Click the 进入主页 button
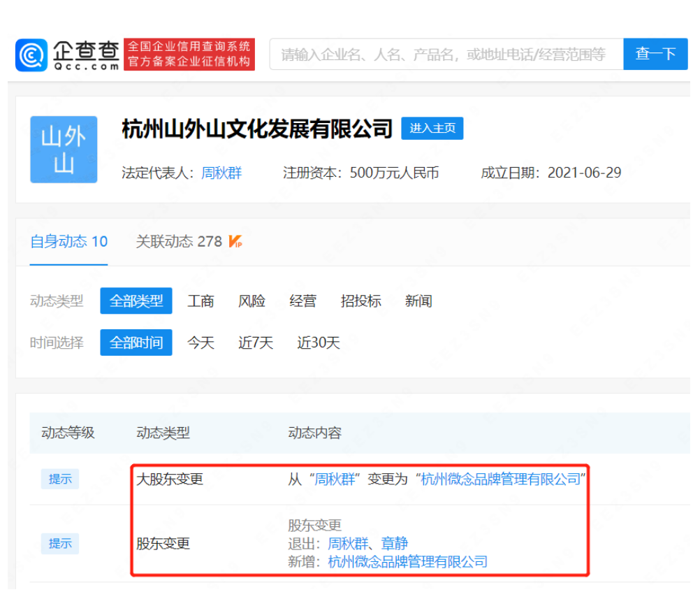Image resolution: width=700 pixels, height=606 pixels. 432,129
